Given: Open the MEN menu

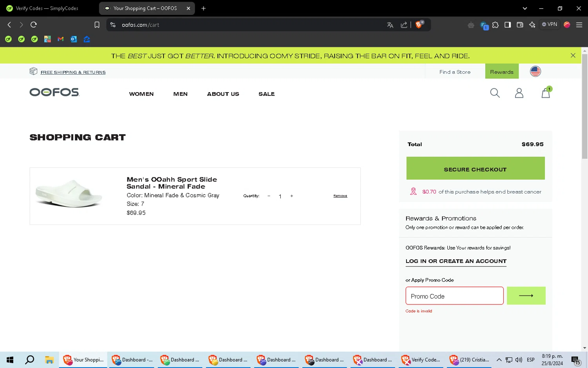Looking at the screenshot, I should [180, 94].
